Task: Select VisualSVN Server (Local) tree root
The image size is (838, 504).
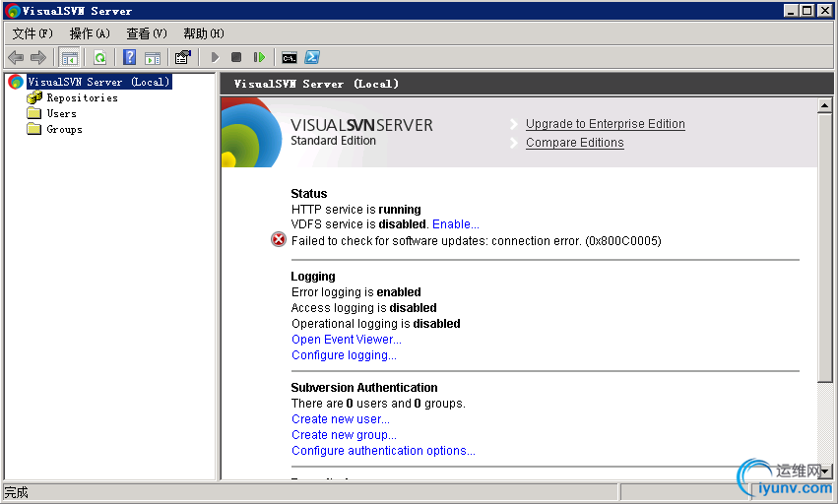Action: tap(98, 82)
